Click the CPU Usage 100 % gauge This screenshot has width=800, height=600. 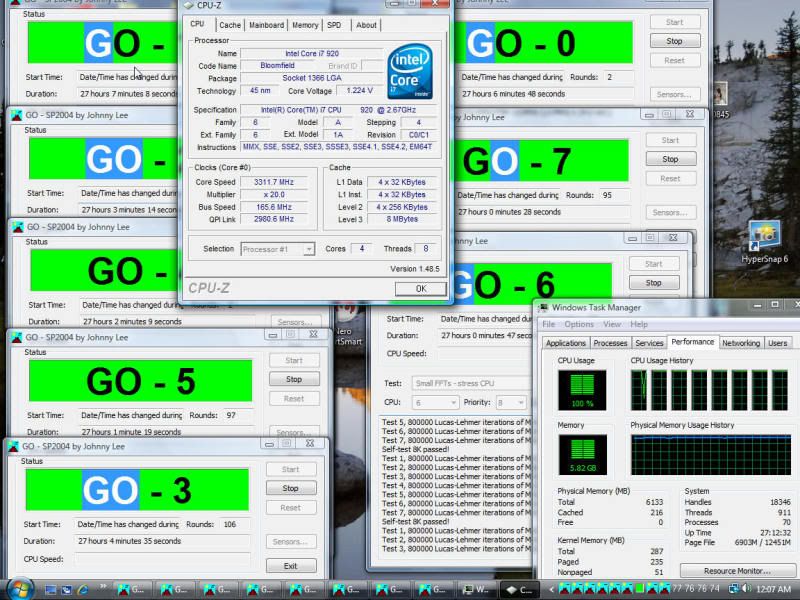click(582, 390)
